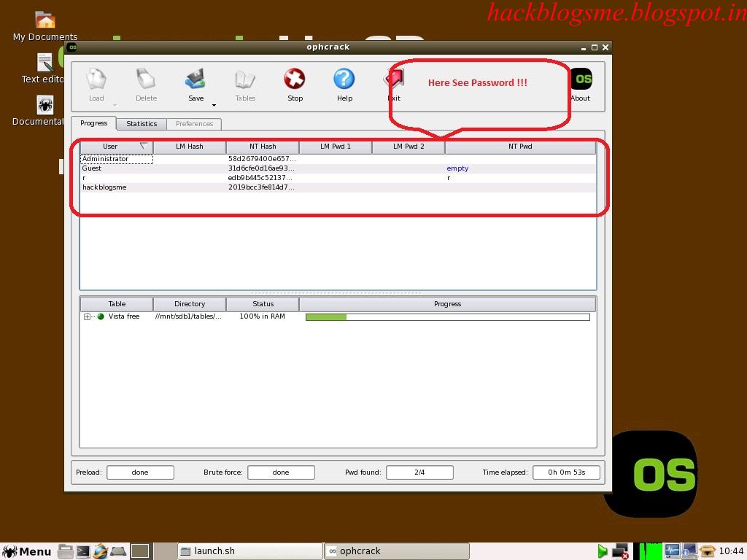Open the spider Menu start button
This screenshot has height=560, width=747.
(x=27, y=551)
